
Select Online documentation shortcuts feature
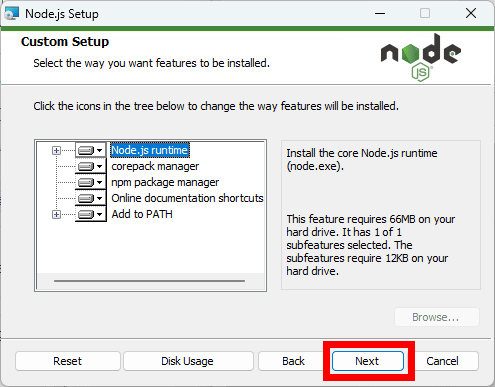pyautogui.click(x=187, y=198)
